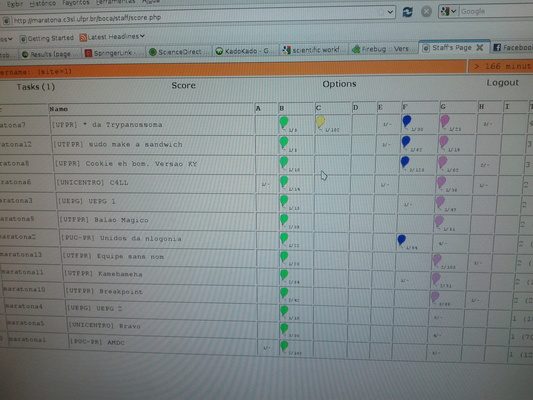The image size is (533, 400).
Task: Click the Google search input field
Action: pyautogui.click(x=496, y=11)
